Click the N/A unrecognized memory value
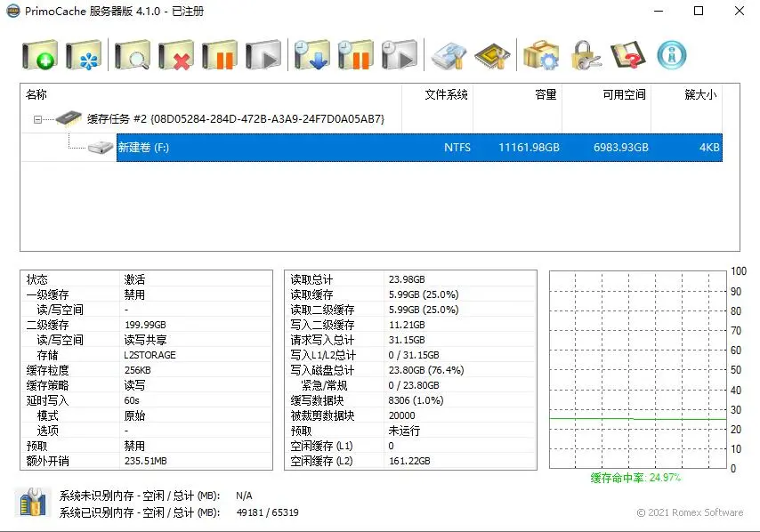This screenshot has height=532, width=760. (x=244, y=496)
